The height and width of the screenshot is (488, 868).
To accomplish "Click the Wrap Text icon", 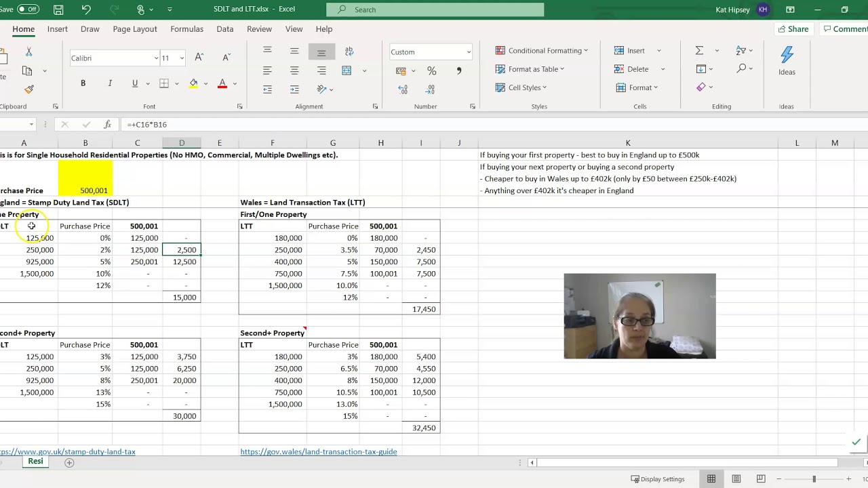I will tap(349, 52).
